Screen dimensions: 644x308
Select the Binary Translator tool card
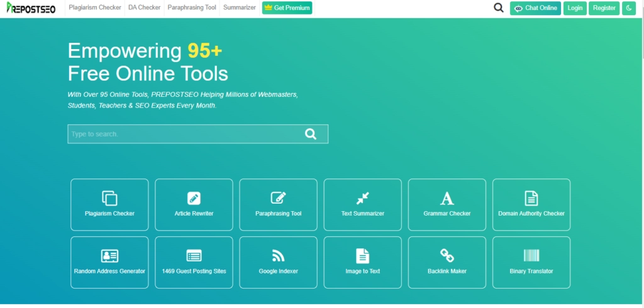click(531, 263)
